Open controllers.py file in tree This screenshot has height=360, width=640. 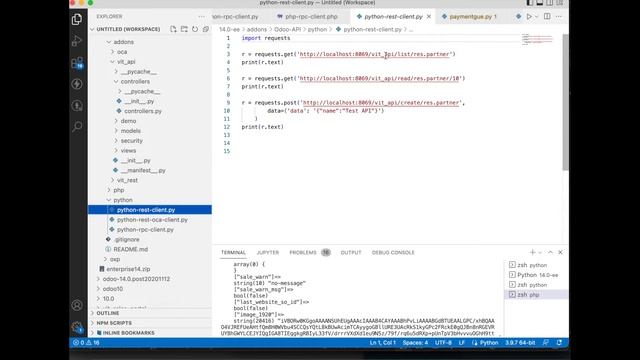pos(143,111)
